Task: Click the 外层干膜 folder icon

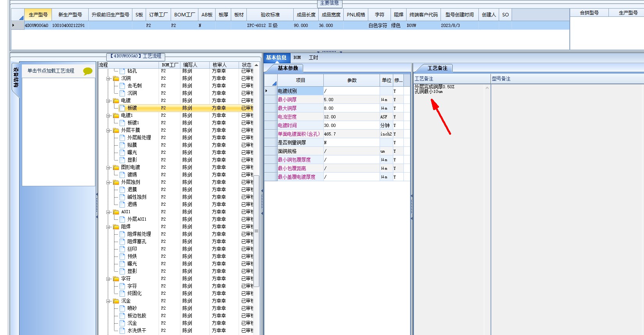Action: coord(116,130)
